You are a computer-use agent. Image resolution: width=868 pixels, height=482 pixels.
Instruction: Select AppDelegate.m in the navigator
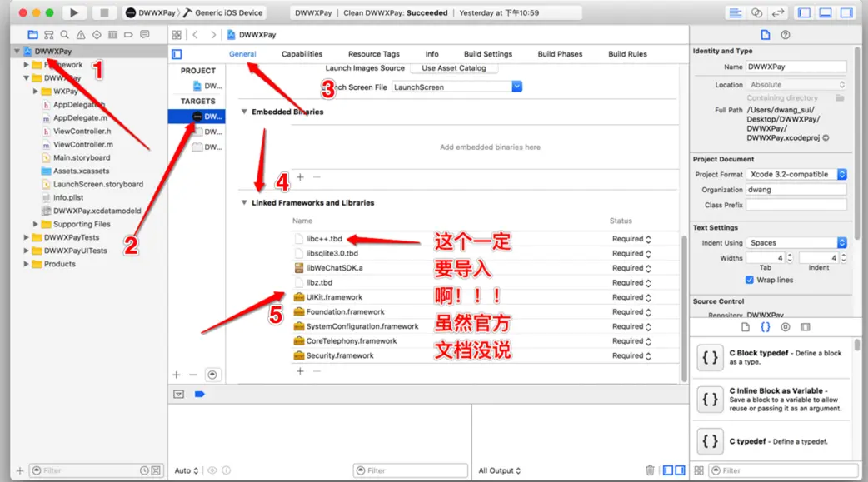click(x=80, y=118)
